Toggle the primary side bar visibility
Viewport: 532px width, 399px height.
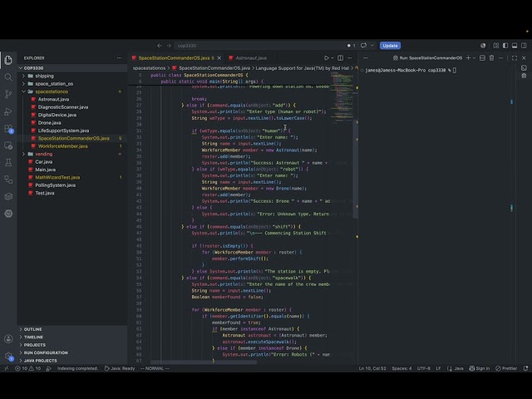coord(505,46)
